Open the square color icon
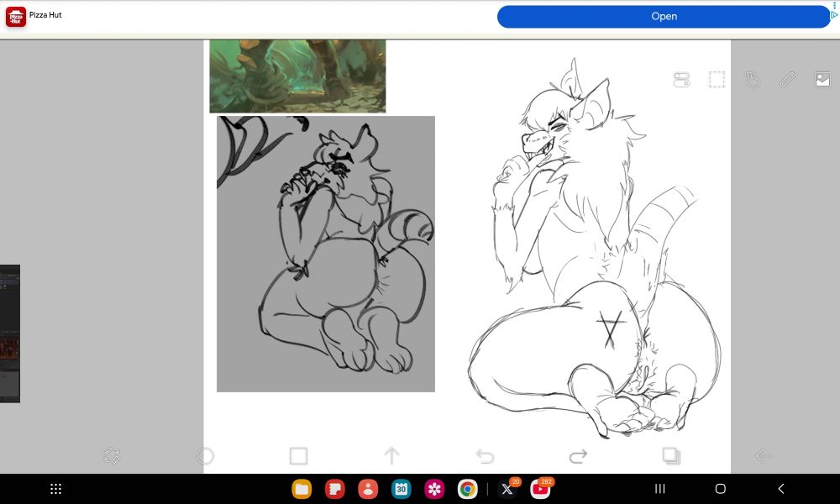 [x=298, y=456]
